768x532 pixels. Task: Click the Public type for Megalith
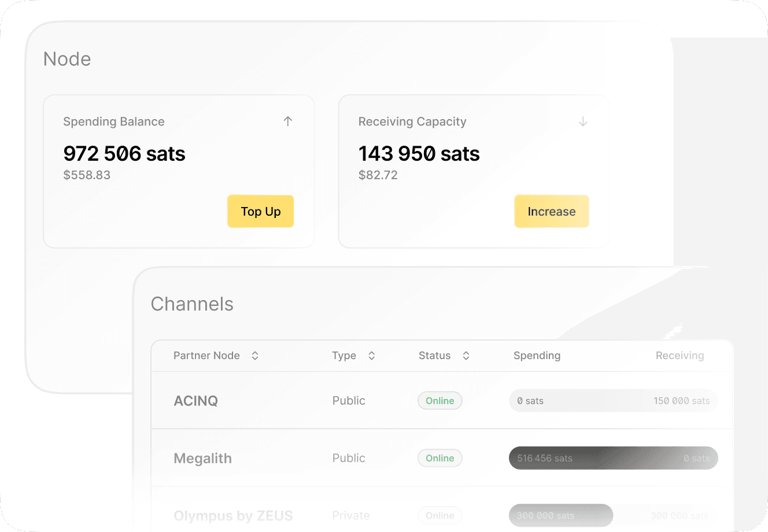349,458
